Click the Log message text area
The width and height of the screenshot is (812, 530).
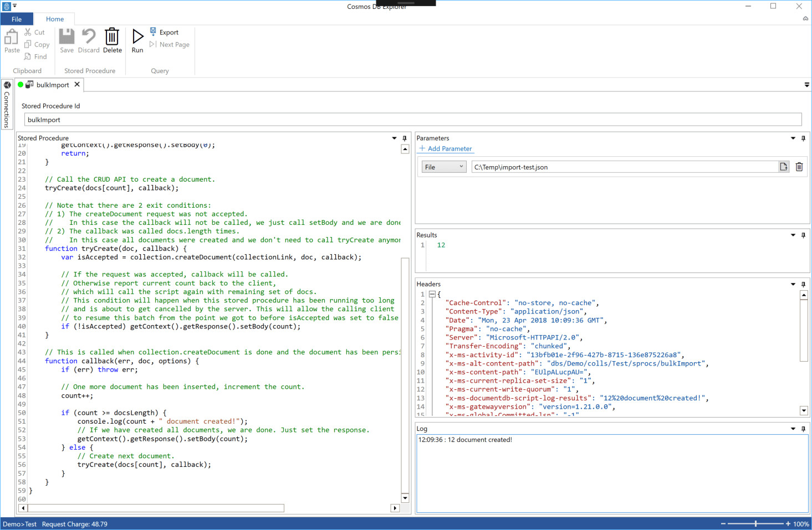(612, 474)
